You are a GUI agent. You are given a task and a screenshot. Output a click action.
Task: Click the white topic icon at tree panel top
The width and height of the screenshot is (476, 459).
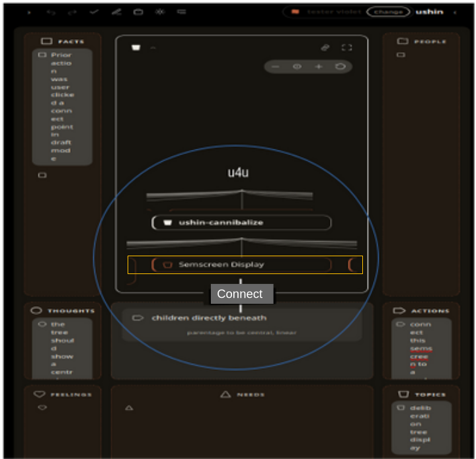pyautogui.click(x=136, y=48)
